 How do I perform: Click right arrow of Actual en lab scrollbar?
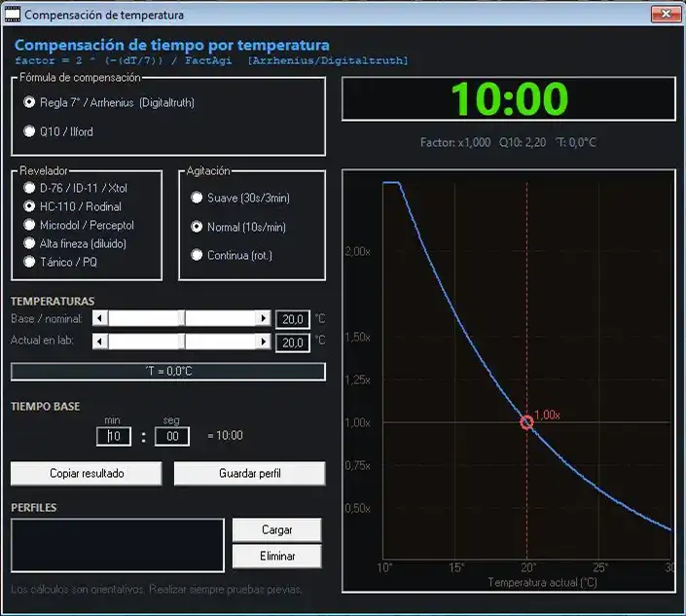click(x=263, y=341)
